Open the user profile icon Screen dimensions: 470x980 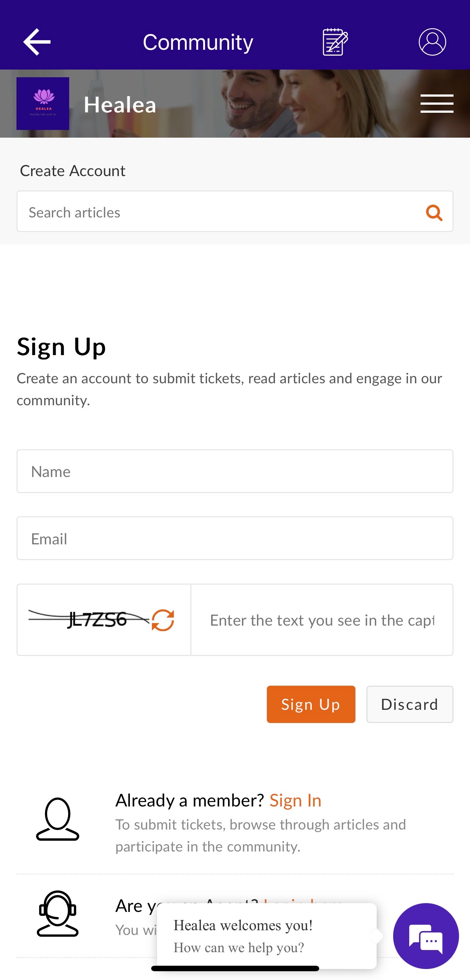point(432,42)
